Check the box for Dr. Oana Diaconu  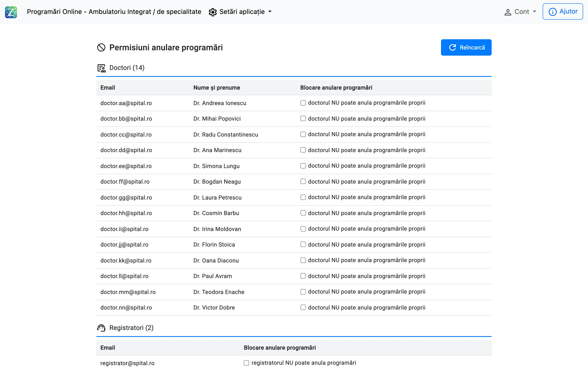coord(303,260)
